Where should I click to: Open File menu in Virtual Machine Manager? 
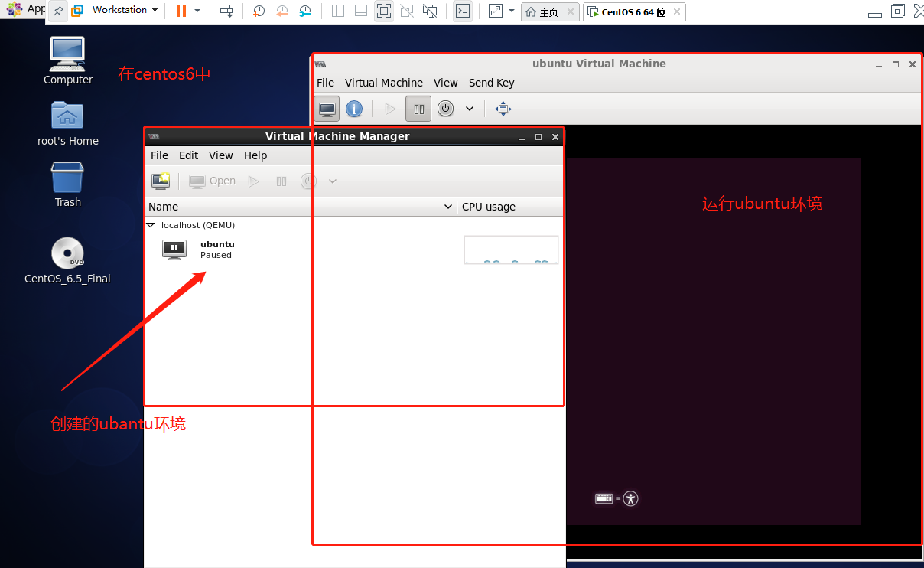click(x=159, y=155)
